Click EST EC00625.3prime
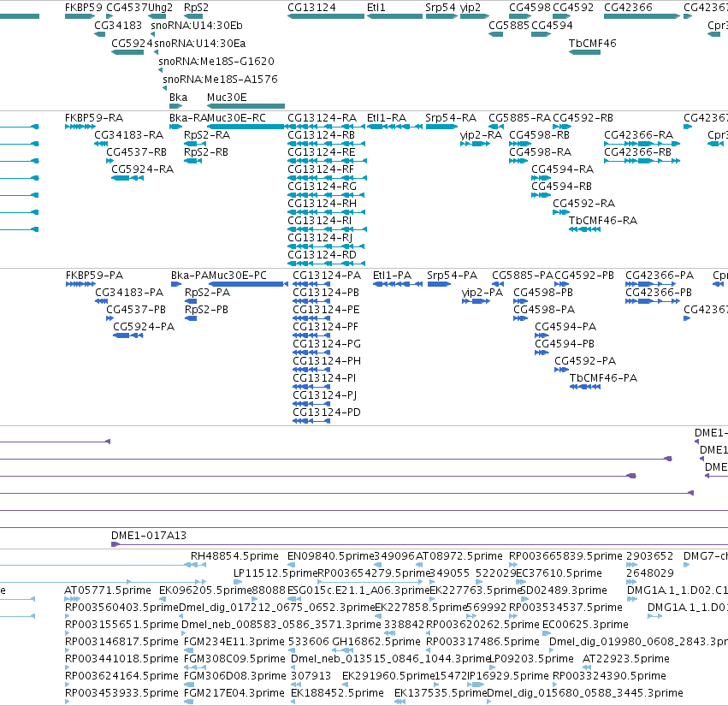Image resolution: width=728 pixels, height=706 pixels. point(585,624)
